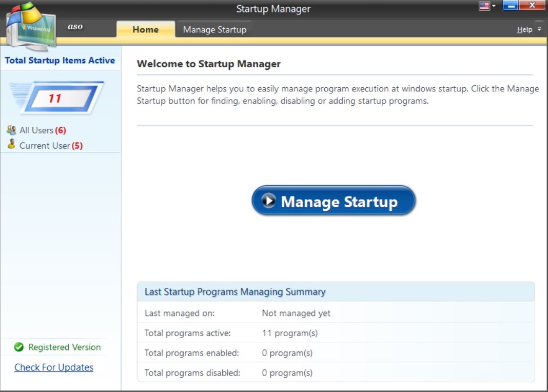This screenshot has height=392, width=548.
Task: Click the Registered Version label
Action: pyautogui.click(x=64, y=347)
